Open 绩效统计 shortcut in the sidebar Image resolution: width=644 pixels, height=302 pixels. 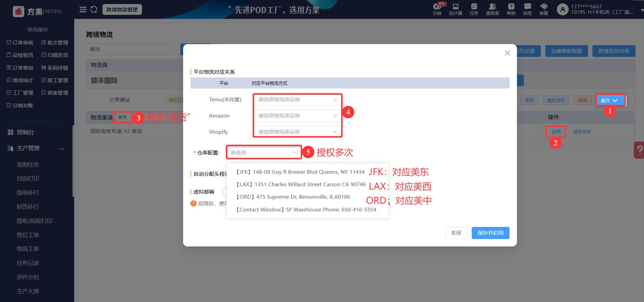tap(20, 80)
